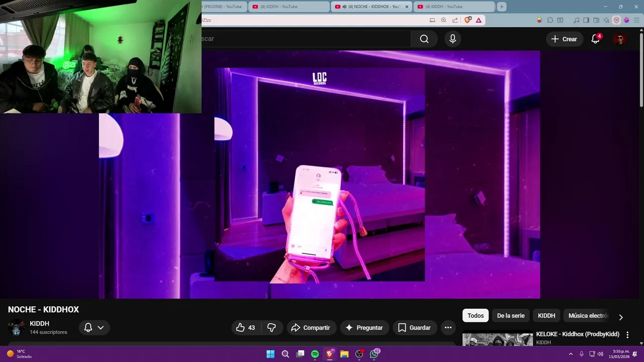Image resolution: width=644 pixels, height=362 pixels.
Task: Open the browser extensions puzzle icon
Action: click(x=550, y=20)
